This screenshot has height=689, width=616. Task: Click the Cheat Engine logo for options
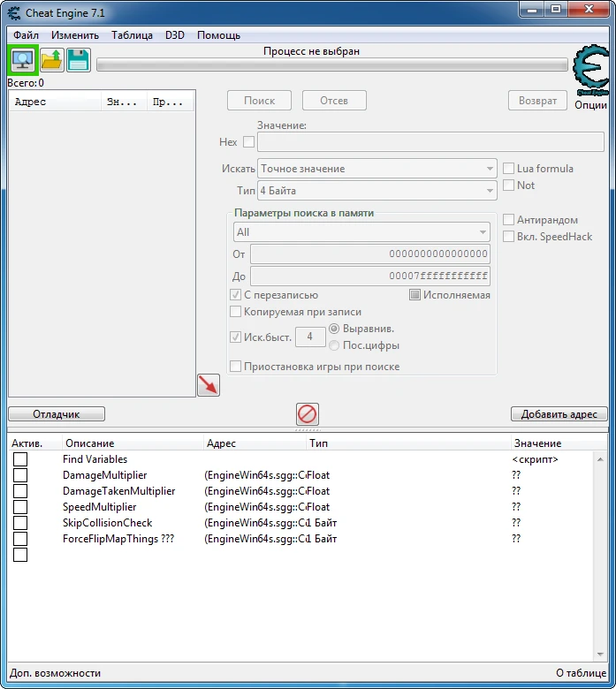pos(591,71)
